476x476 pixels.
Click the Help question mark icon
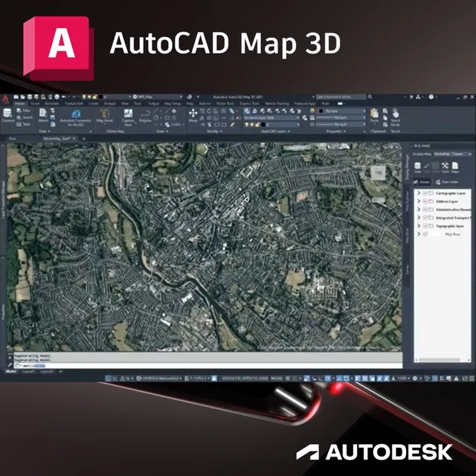431,97
